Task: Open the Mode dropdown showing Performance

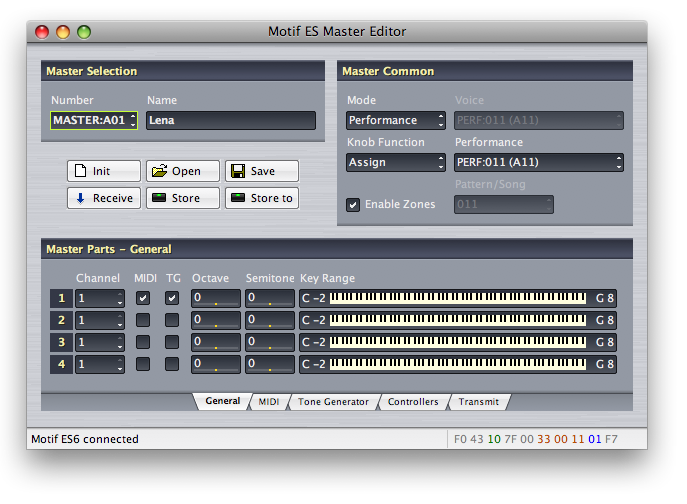Action: (396, 120)
